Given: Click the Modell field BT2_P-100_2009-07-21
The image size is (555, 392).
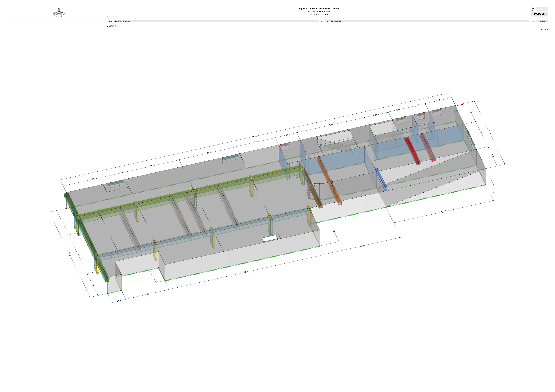Looking at the screenshot, I should pyautogui.click(x=333, y=21).
